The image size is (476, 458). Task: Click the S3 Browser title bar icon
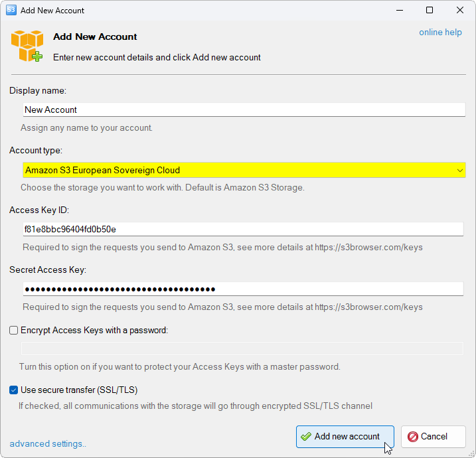tap(11, 10)
